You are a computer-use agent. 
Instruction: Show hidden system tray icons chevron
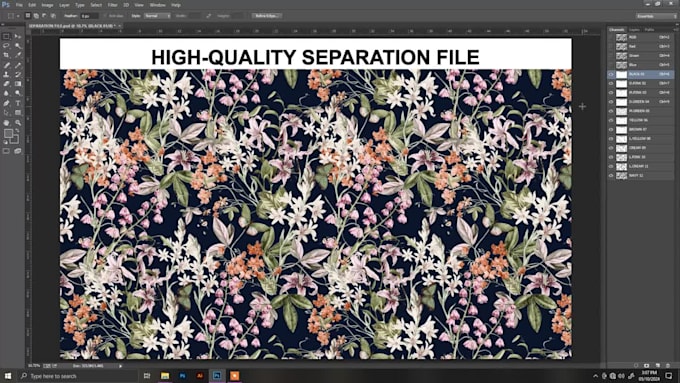pyautogui.click(x=595, y=376)
